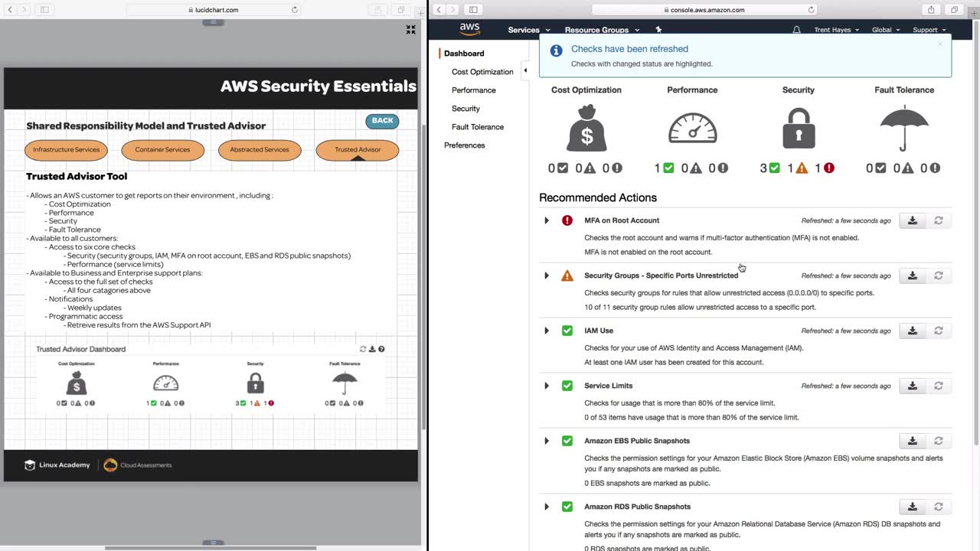Viewport: 980px width, 551px height.
Task: Refresh the Amazon EBS Public Snapshots check
Action: pyautogui.click(x=938, y=441)
